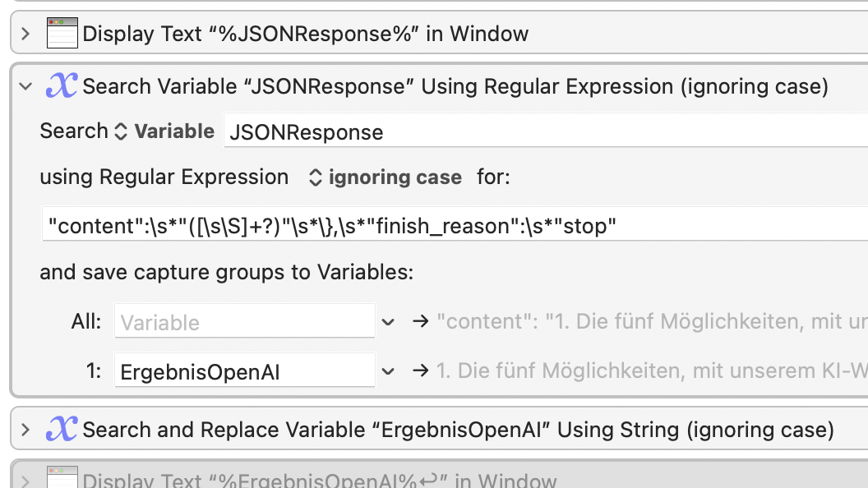Collapse the Search Variable JSONResponse action

(25, 86)
